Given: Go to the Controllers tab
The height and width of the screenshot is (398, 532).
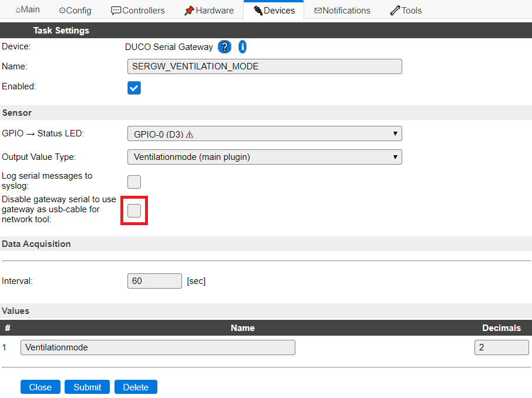Looking at the screenshot, I should pos(138,11).
